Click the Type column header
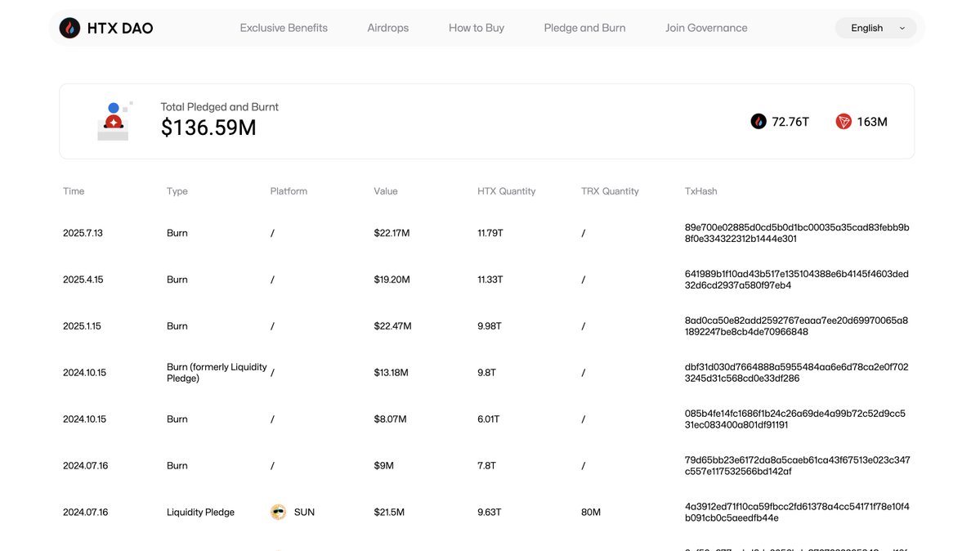This screenshot has height=551, width=980. [177, 191]
